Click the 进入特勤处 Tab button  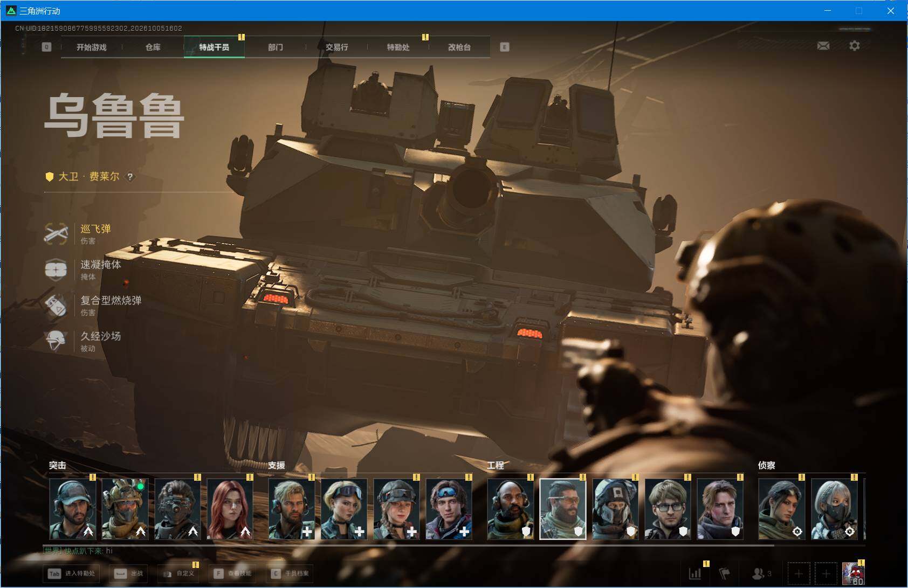(72, 573)
